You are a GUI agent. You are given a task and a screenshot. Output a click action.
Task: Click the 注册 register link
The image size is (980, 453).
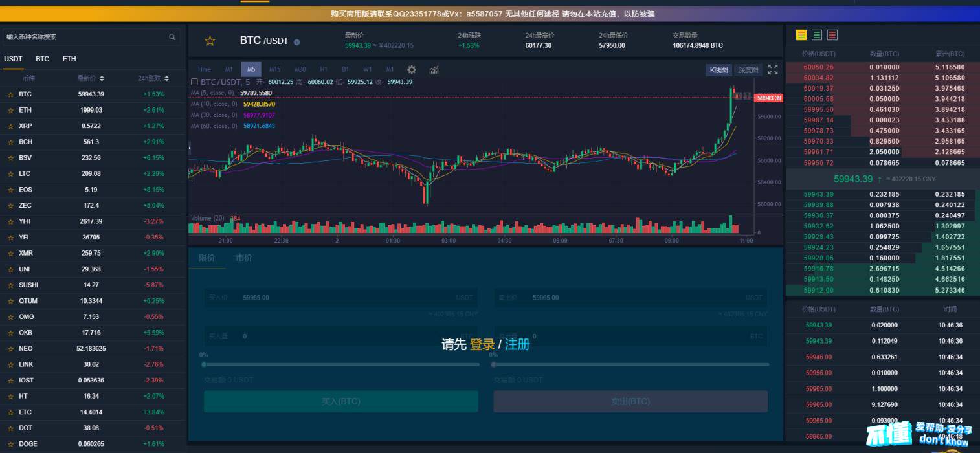(x=517, y=344)
